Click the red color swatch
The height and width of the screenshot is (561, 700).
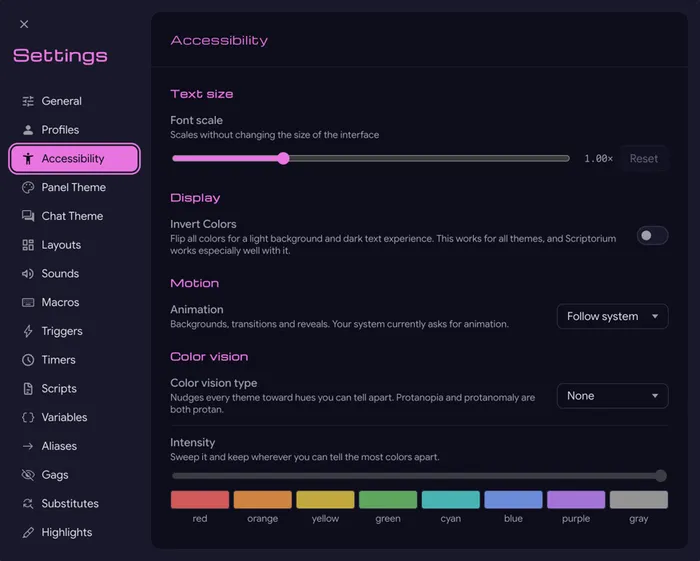[200, 500]
